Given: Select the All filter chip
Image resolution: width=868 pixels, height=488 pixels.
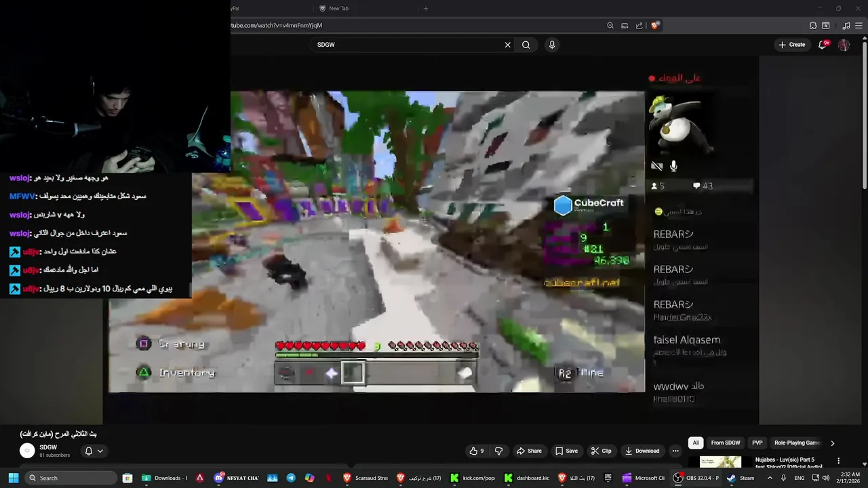Looking at the screenshot, I should 696,443.
